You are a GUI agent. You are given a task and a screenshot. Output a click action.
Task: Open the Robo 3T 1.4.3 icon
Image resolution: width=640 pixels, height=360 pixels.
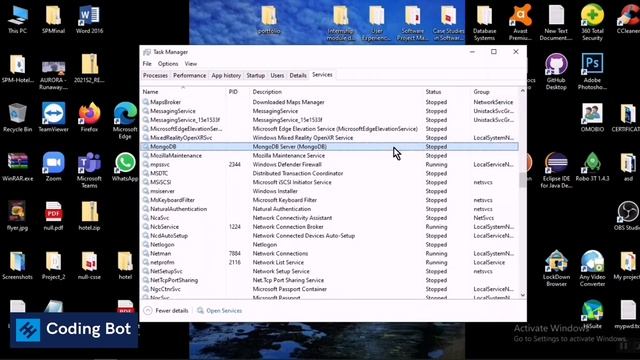tap(592, 167)
